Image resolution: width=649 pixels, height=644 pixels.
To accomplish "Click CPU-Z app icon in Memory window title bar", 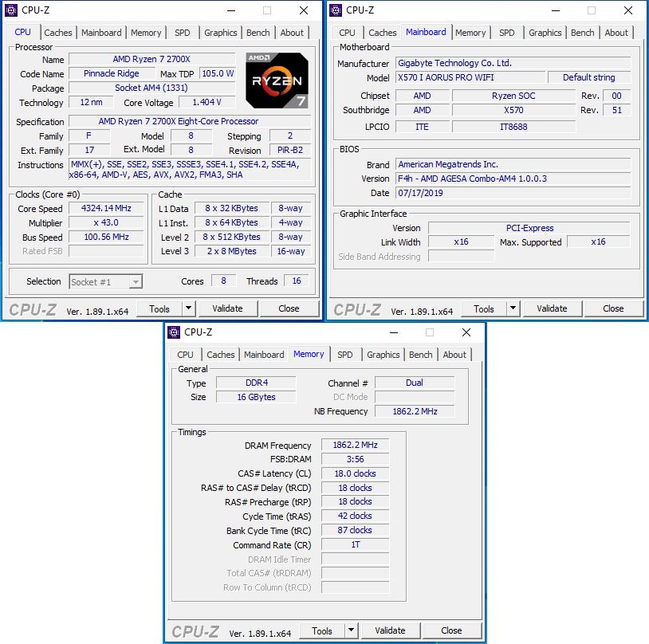I will point(174,332).
